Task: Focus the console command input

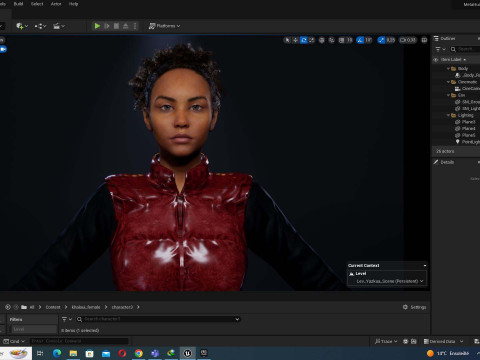Action: [x=79, y=341]
